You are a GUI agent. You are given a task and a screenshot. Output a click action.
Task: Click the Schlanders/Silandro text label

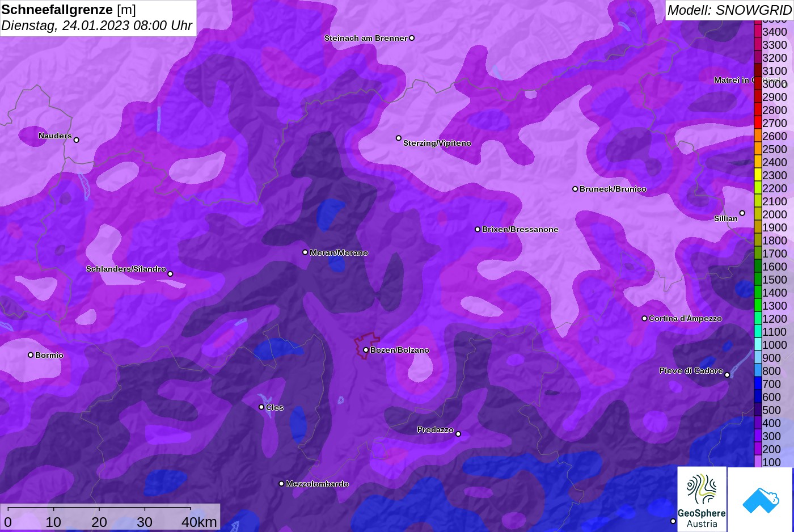click(x=126, y=269)
